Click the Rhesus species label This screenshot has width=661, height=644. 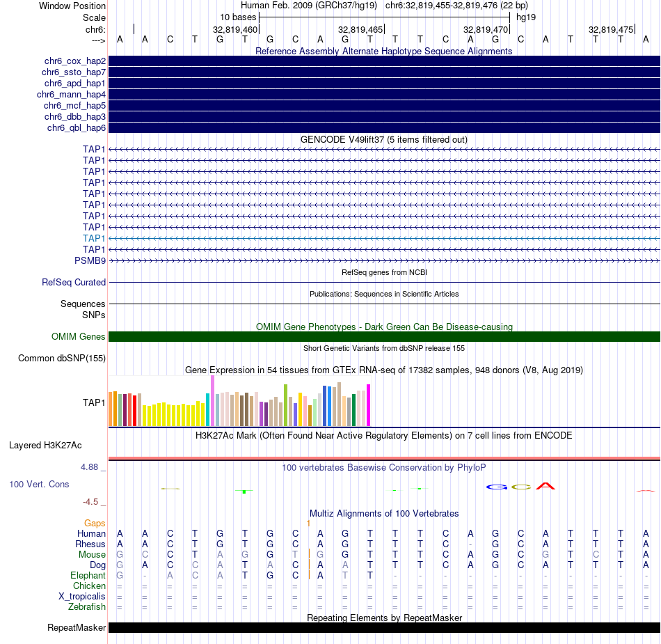tap(90, 544)
